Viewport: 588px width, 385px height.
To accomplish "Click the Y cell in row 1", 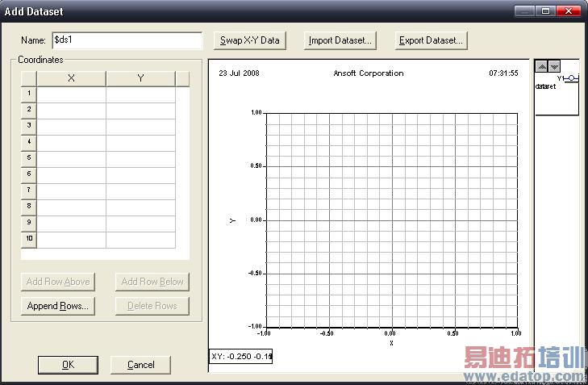I will pyautogui.click(x=140, y=94).
